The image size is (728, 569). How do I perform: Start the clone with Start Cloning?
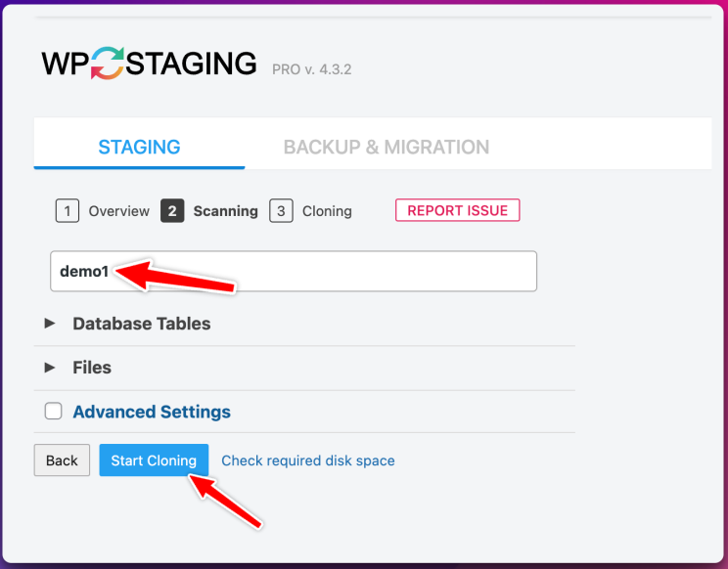[154, 460]
